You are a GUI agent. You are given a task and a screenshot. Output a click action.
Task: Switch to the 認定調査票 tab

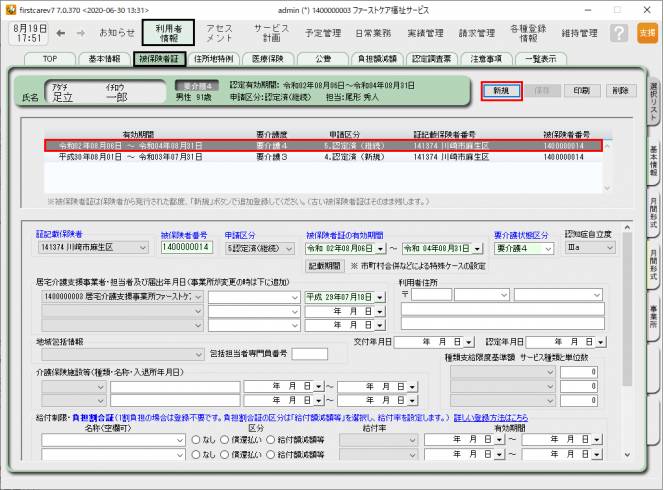(431, 59)
